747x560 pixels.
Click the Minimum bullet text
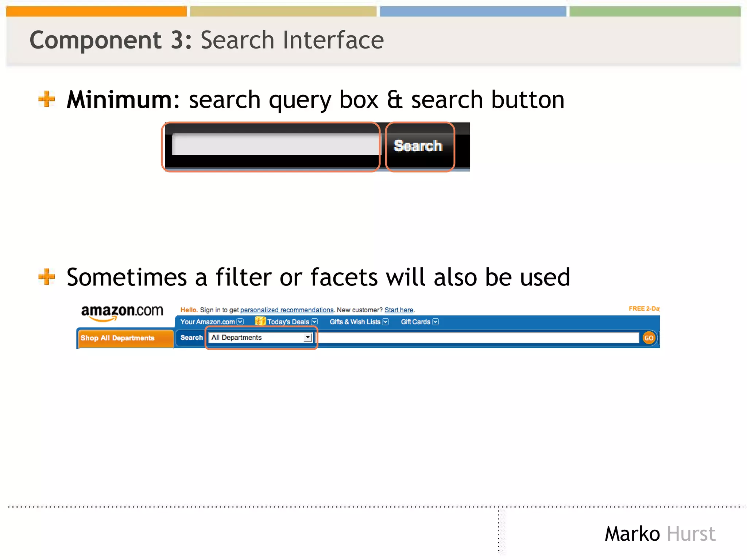coord(316,100)
